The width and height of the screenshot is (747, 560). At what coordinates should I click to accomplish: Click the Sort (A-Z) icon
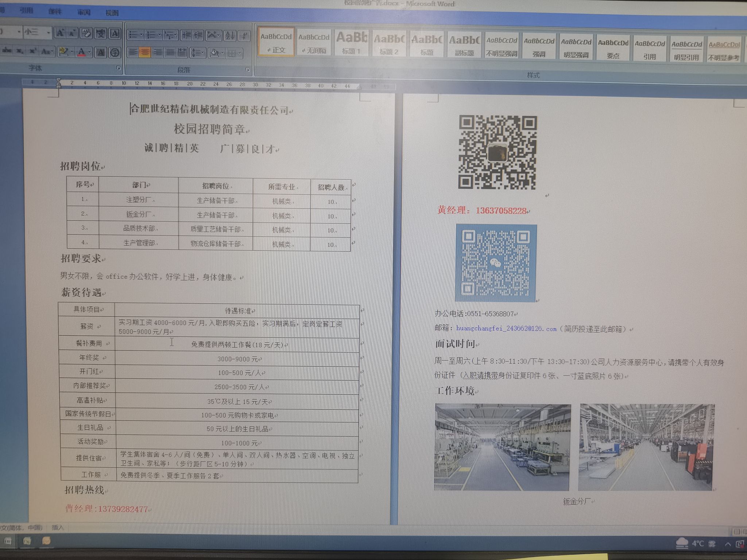click(x=230, y=36)
